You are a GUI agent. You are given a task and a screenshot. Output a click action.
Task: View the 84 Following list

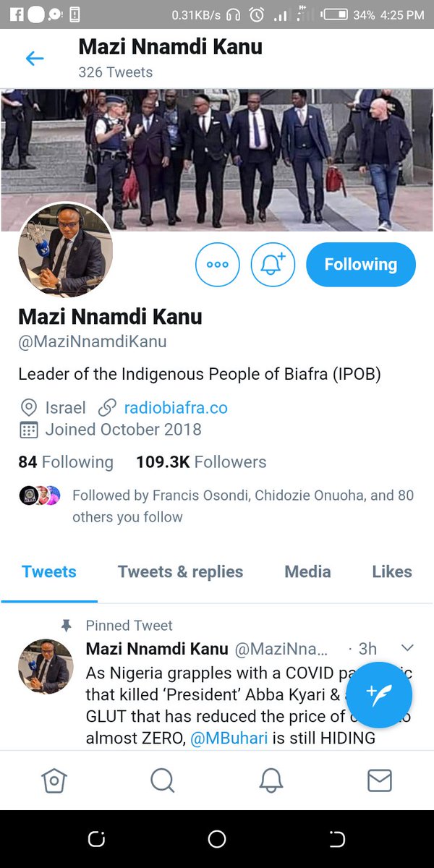(66, 461)
